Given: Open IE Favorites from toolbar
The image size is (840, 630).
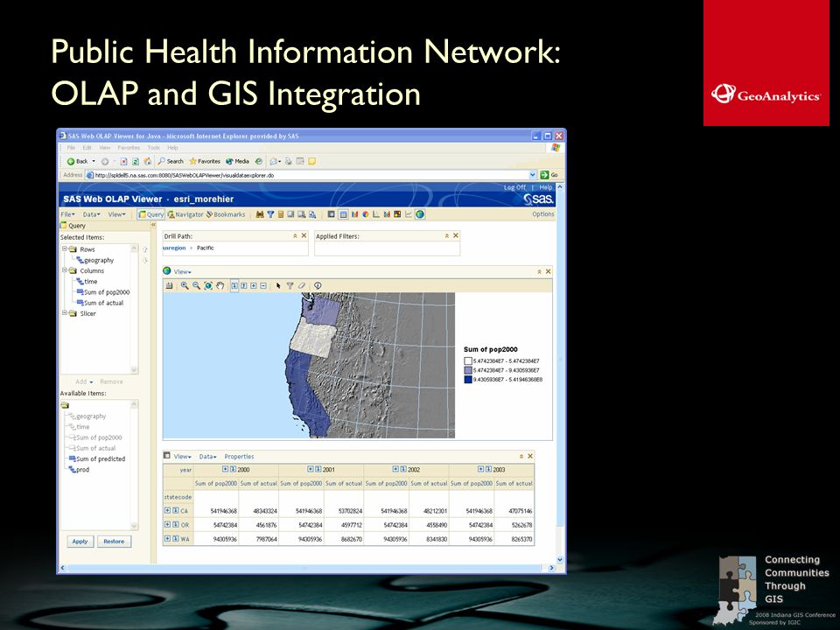Looking at the screenshot, I should pyautogui.click(x=205, y=161).
